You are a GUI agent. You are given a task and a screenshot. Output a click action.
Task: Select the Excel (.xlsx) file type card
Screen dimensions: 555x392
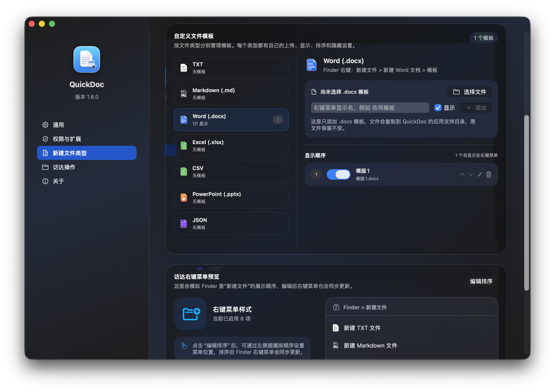(231, 146)
